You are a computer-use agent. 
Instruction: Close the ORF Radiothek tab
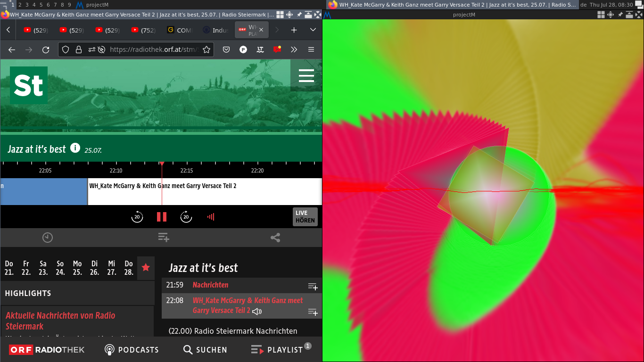261,30
